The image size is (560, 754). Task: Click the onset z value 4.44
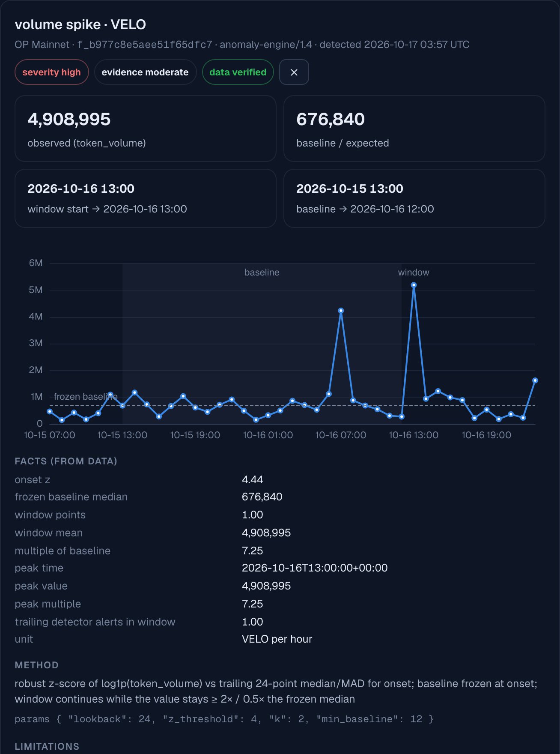(252, 480)
